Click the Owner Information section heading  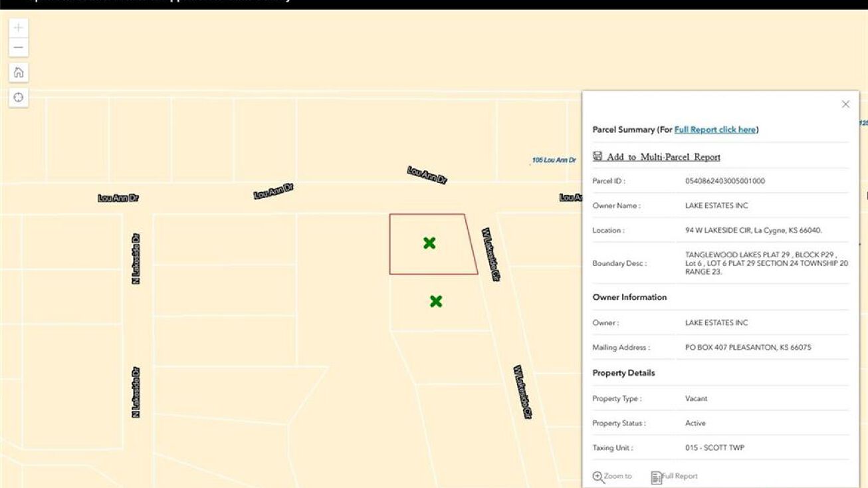[x=629, y=297]
